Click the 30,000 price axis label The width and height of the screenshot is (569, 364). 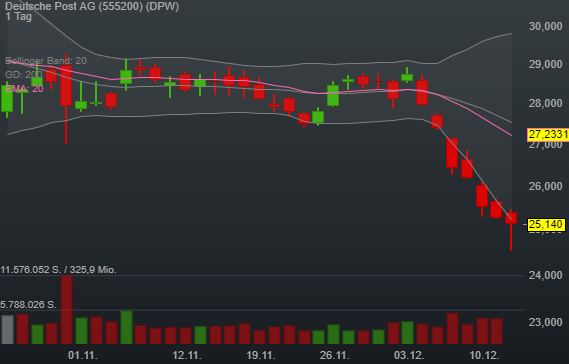545,26
